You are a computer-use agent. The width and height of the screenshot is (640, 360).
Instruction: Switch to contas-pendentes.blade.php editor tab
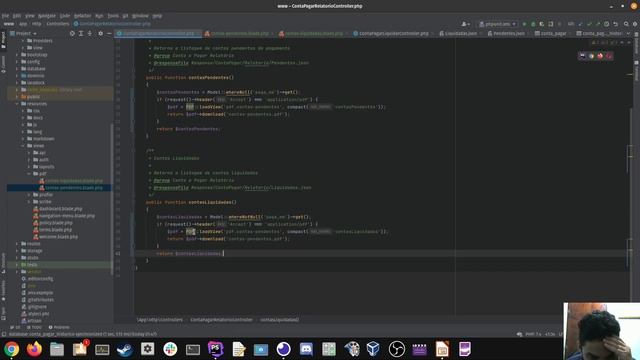click(237, 33)
